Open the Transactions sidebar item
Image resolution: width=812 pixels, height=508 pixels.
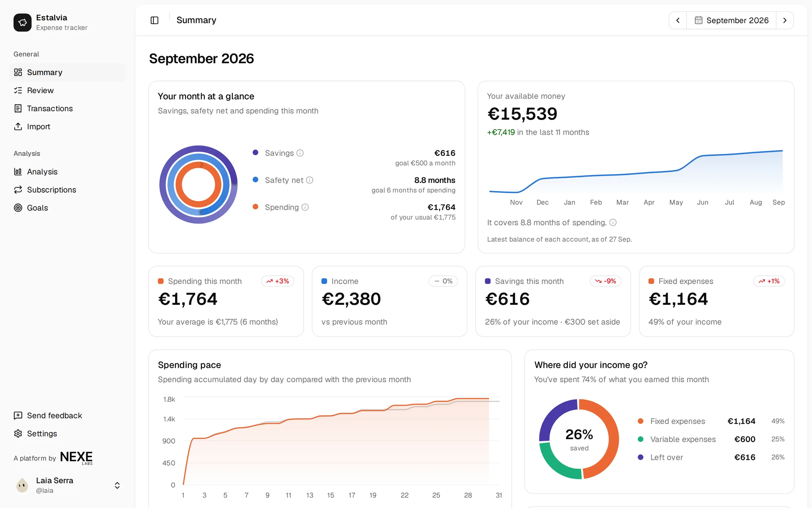pyautogui.click(x=68, y=108)
